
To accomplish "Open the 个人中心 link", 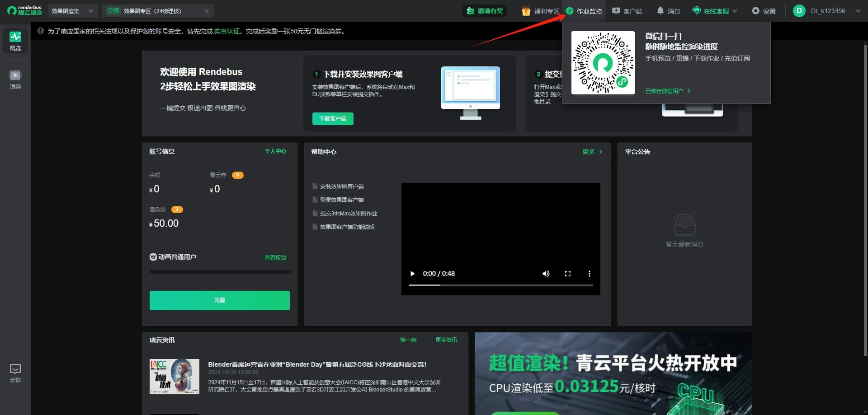I will pos(275,151).
